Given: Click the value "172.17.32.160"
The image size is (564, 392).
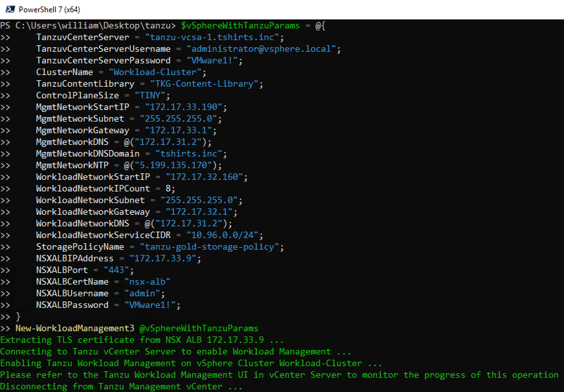Looking at the screenshot, I should [204, 177].
